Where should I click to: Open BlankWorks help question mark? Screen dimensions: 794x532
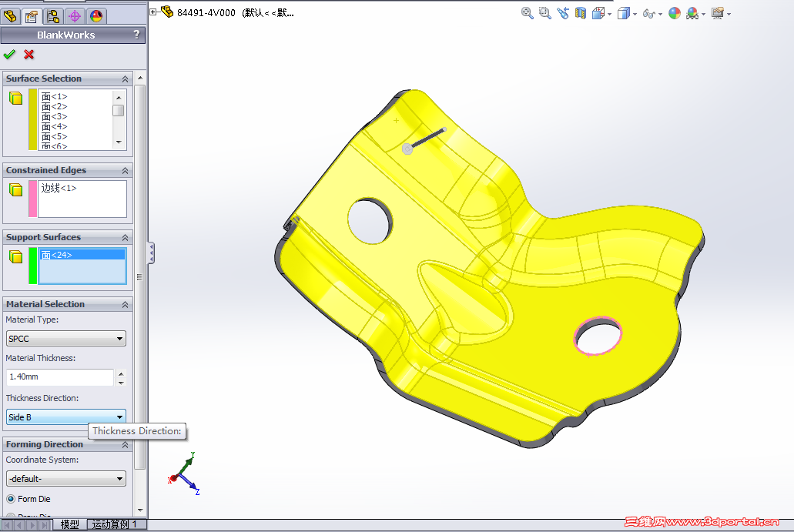pyautogui.click(x=136, y=35)
